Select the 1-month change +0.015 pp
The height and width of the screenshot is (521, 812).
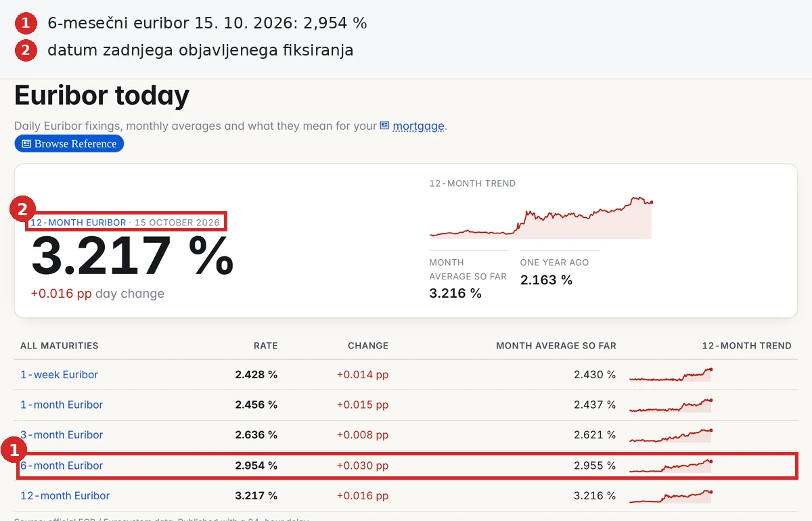point(363,405)
